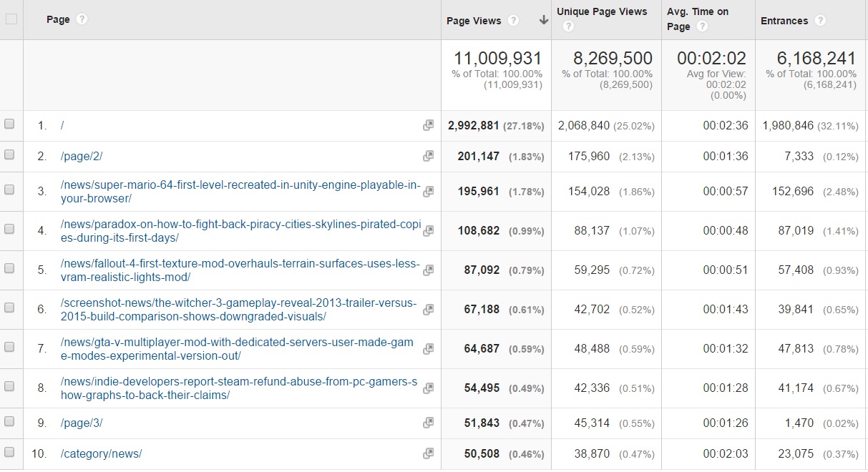Click the Page column header label
Screen dimensions: 868x472
[x=58, y=19]
